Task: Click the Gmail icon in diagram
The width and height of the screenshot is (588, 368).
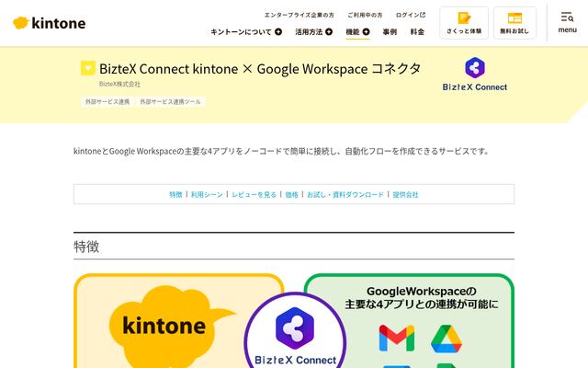Action: pos(397,339)
